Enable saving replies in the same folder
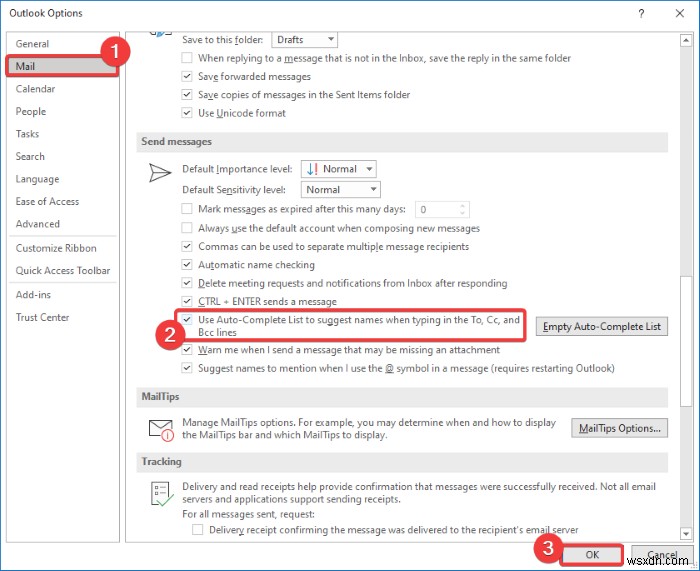Image resolution: width=700 pixels, height=571 pixels. coord(187,58)
